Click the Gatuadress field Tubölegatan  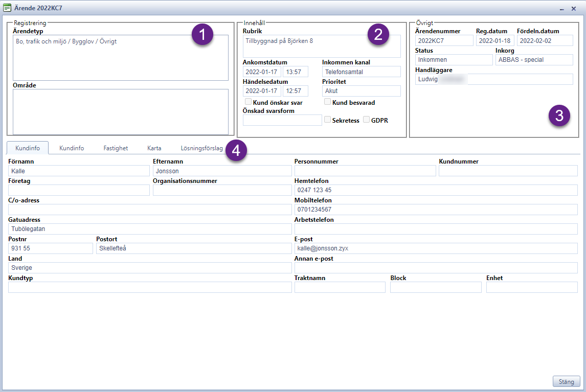150,229
